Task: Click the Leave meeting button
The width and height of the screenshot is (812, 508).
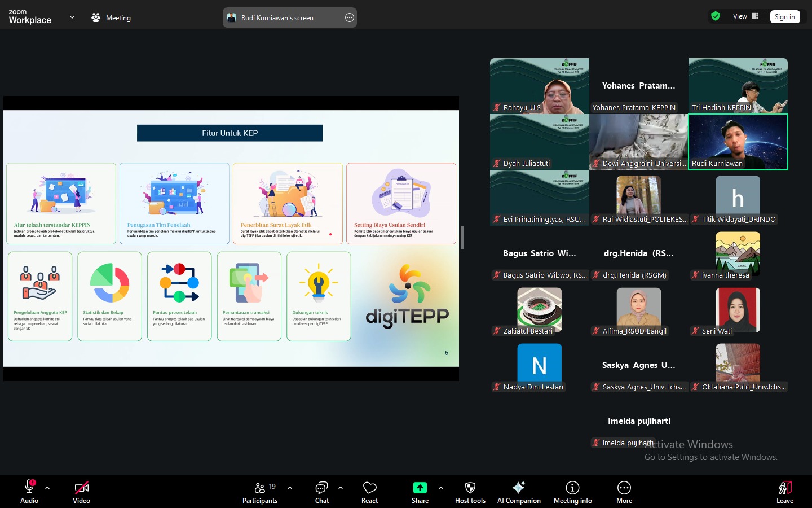Action: pyautogui.click(x=784, y=492)
